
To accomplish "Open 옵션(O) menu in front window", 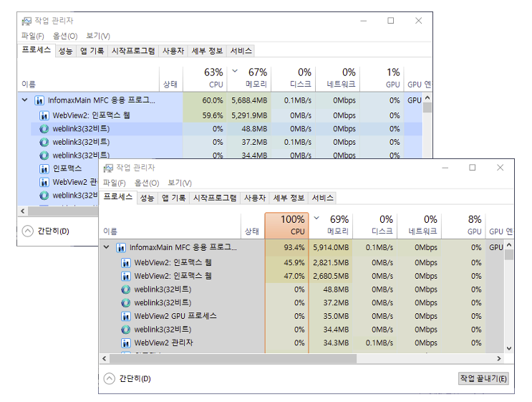I will (147, 183).
